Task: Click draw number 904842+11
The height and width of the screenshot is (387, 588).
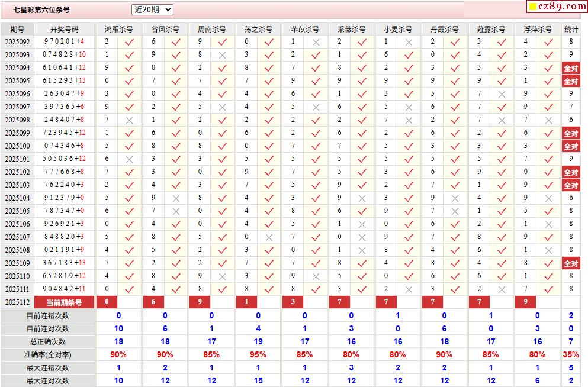Action: pos(64,289)
